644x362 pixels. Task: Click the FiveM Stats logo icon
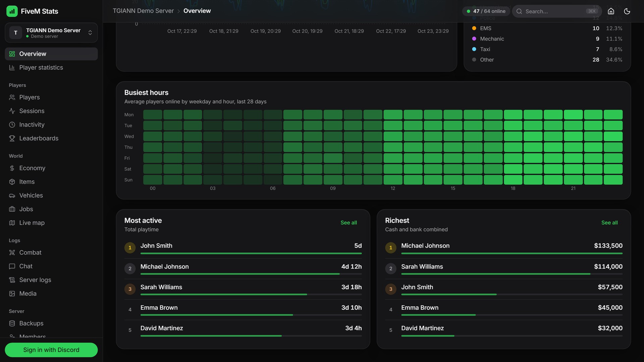[12, 11]
